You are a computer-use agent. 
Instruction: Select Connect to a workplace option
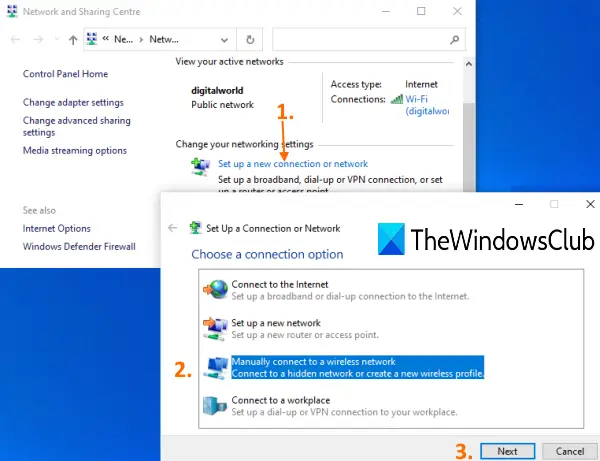click(344, 406)
